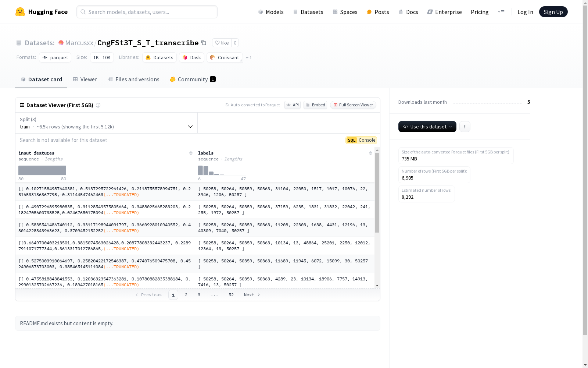Open Files and versions tab
This screenshot has width=588, height=368.
(133, 79)
